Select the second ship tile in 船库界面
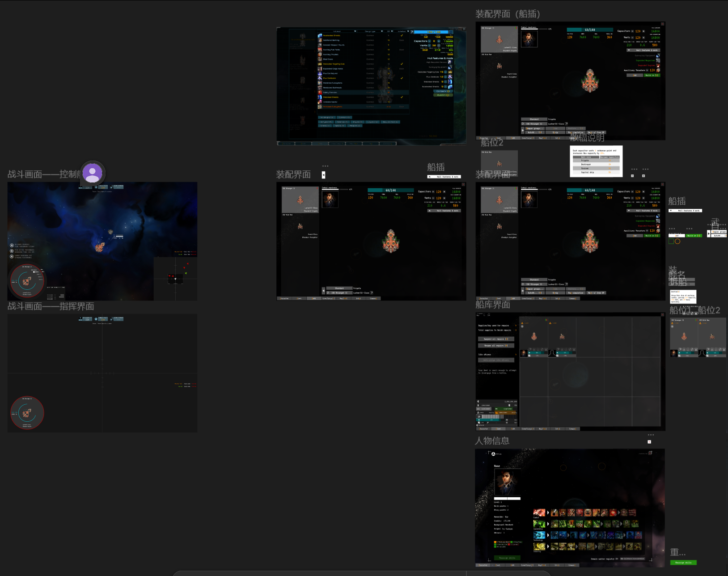728x576 pixels. [x=562, y=338]
